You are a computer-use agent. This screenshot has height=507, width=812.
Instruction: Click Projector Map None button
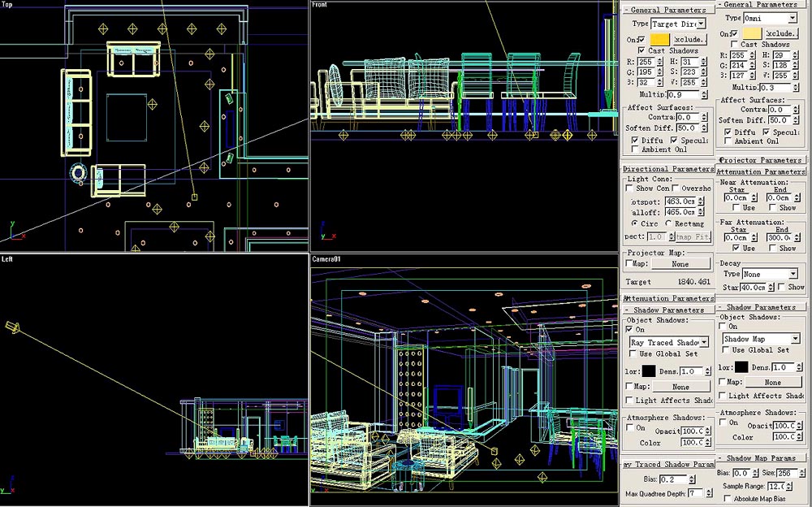tap(680, 264)
